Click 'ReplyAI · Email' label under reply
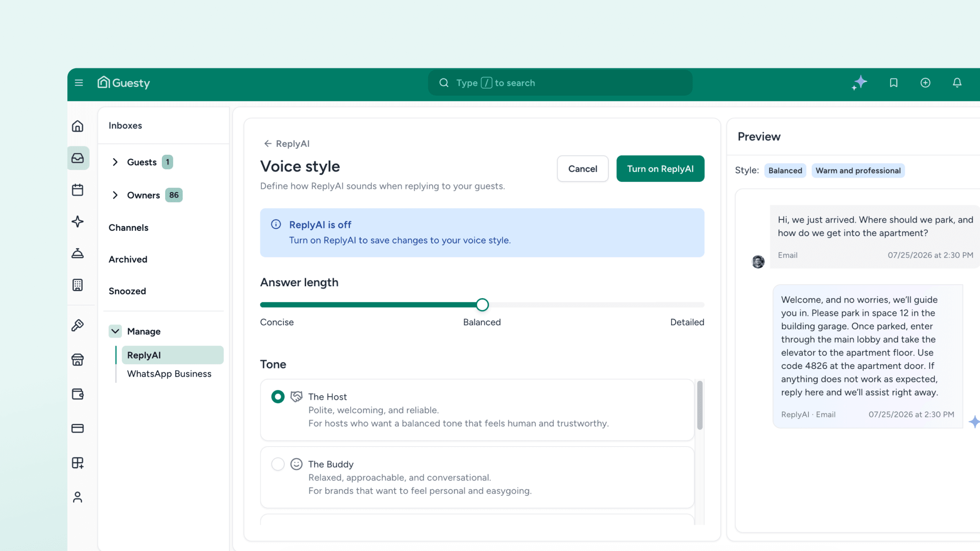 (x=808, y=414)
